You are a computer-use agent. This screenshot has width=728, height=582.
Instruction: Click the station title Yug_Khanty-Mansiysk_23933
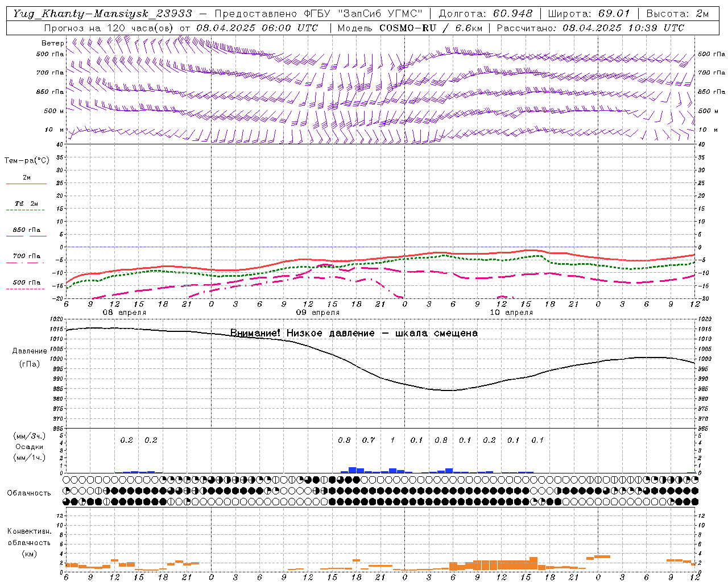tap(102, 14)
